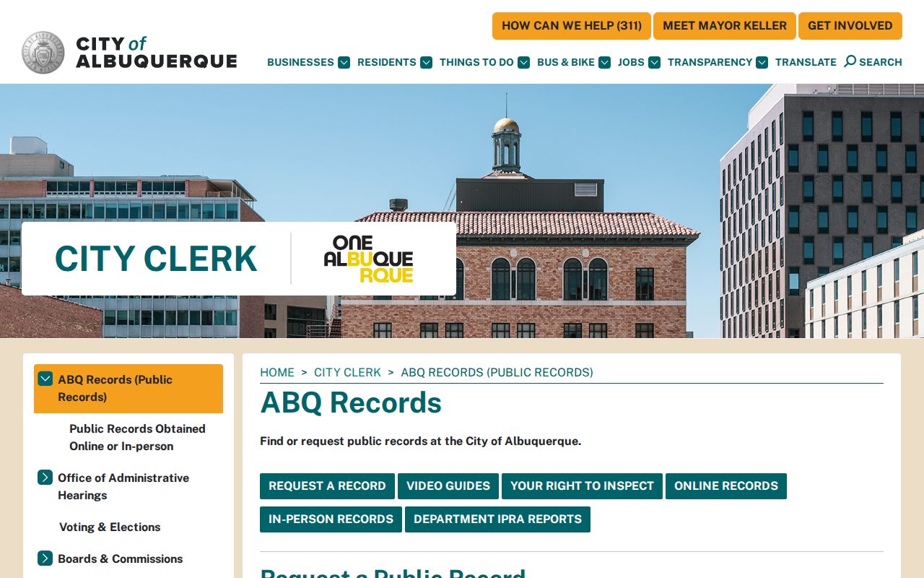
Task: Open the Bus & Bike menu
Action: (x=566, y=62)
